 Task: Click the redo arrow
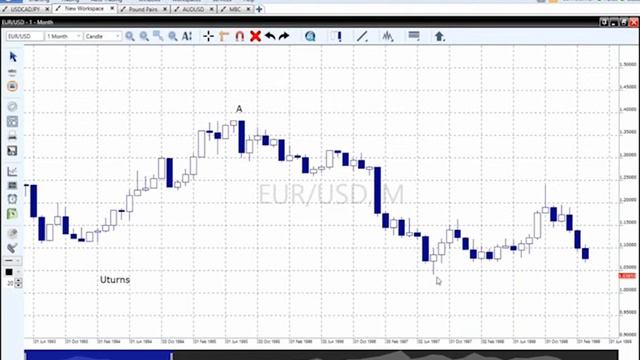[x=284, y=36]
